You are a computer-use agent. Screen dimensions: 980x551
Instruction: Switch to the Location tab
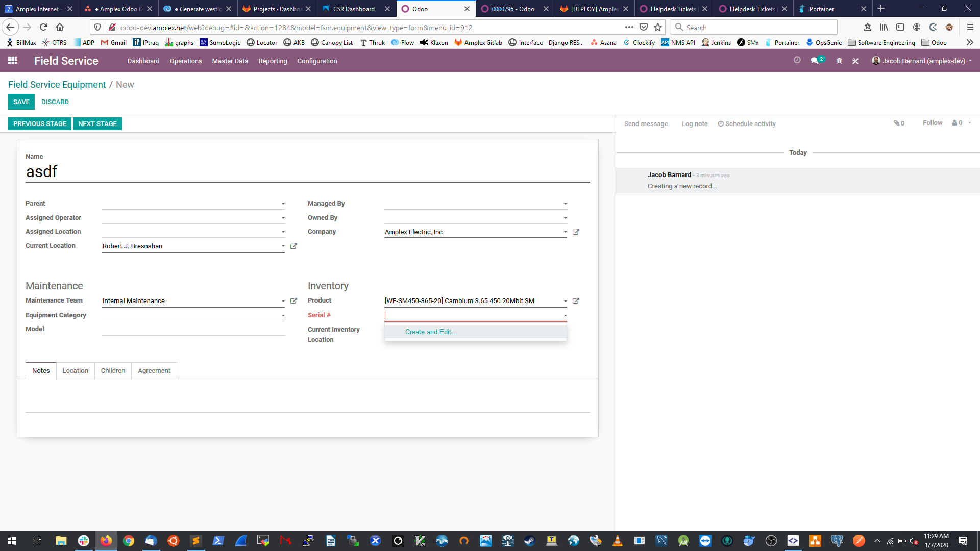click(75, 370)
